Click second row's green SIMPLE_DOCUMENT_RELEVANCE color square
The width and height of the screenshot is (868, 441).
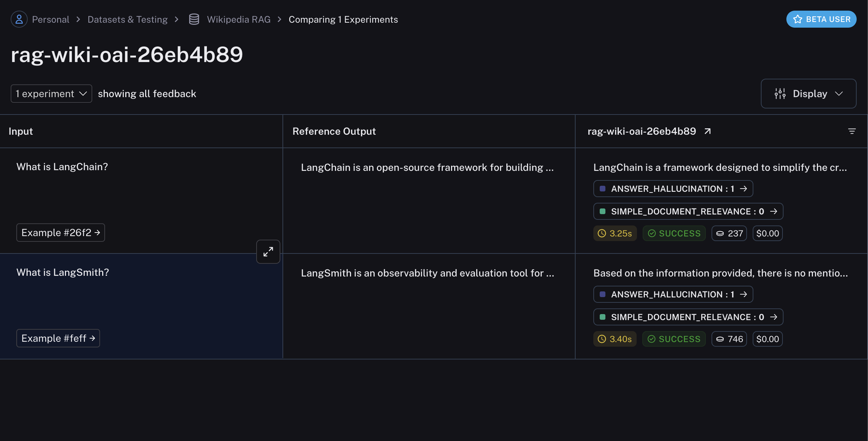(603, 317)
